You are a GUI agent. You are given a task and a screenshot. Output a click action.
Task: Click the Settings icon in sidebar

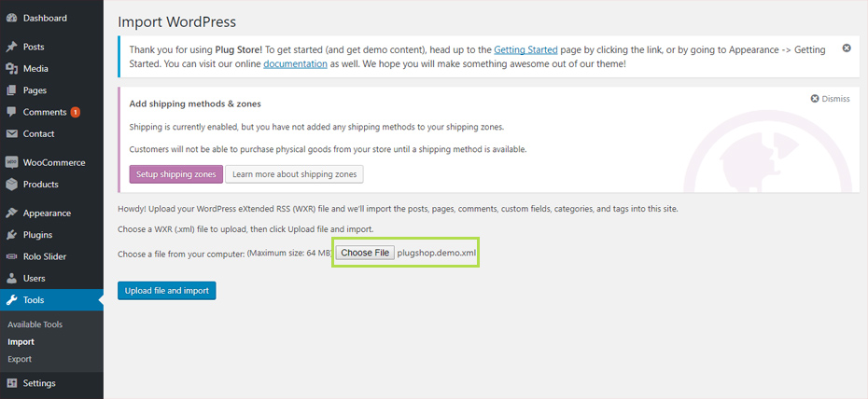click(x=11, y=383)
